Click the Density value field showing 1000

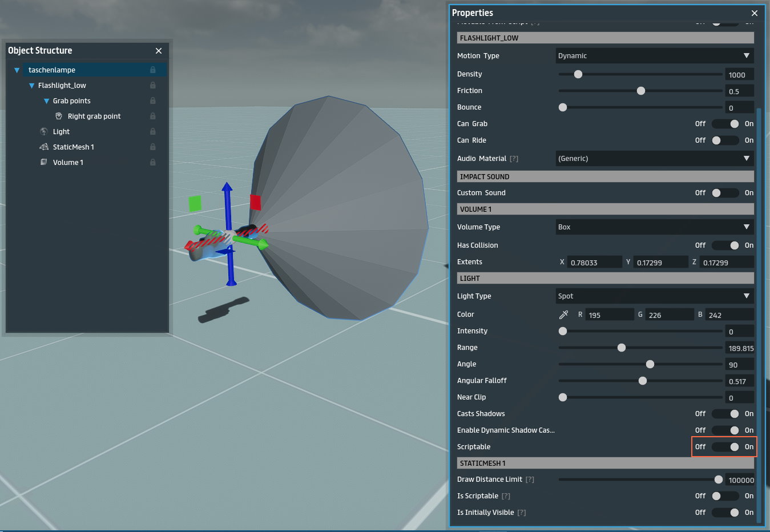(x=740, y=75)
